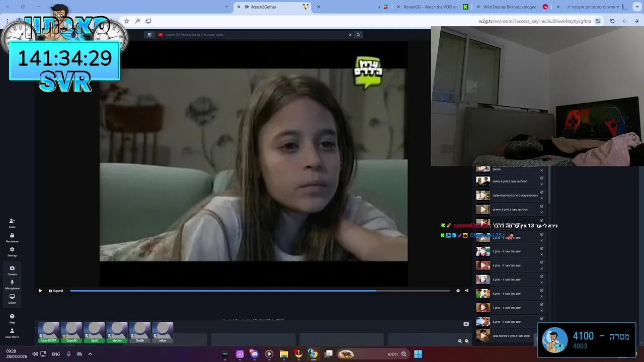Play the video with the play button
Screen dimensions: 644x362
[x=41, y=291]
